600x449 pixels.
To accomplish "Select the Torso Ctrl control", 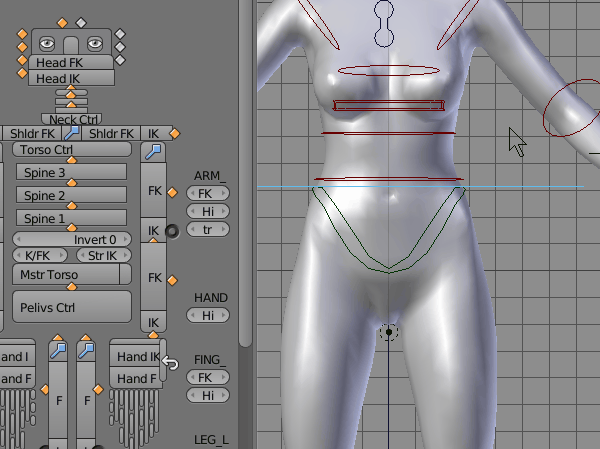I will point(72,149).
